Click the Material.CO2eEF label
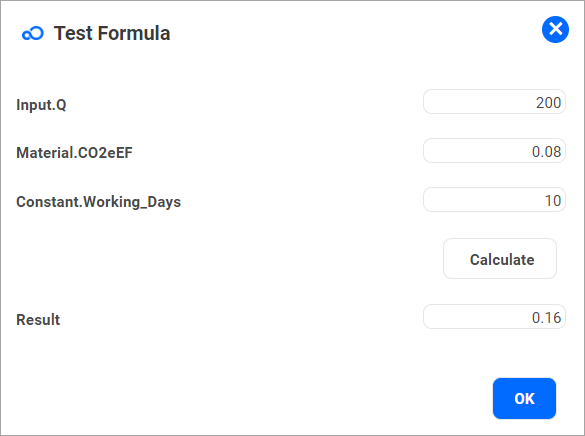 (74, 153)
